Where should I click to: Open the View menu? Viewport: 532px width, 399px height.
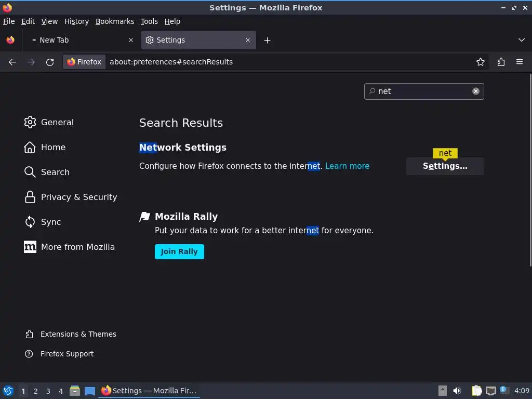49,21
